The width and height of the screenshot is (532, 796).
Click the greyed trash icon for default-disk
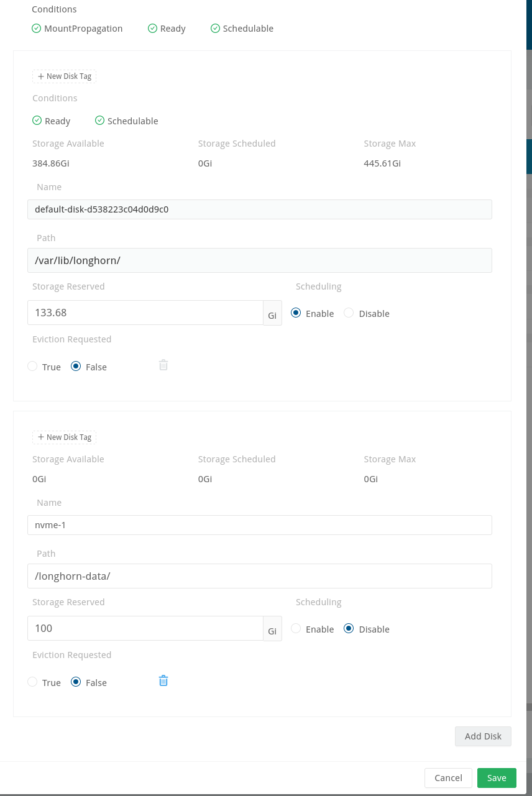163,365
